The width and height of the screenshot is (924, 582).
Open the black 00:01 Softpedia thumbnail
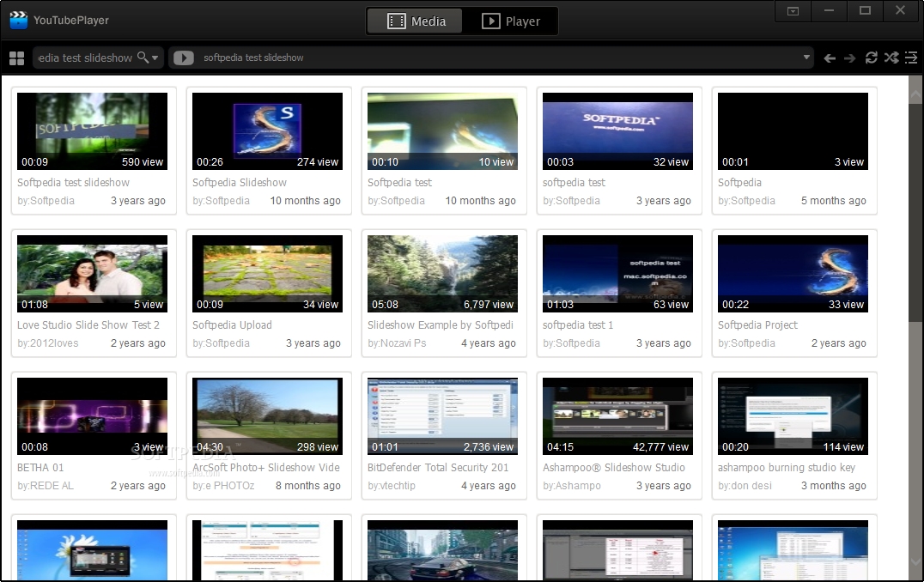(793, 130)
